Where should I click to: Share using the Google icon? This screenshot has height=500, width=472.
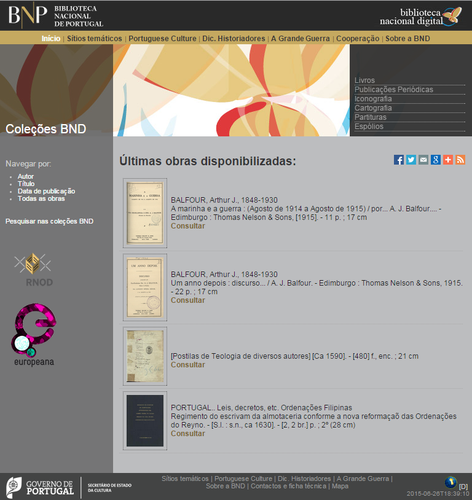[436, 160]
